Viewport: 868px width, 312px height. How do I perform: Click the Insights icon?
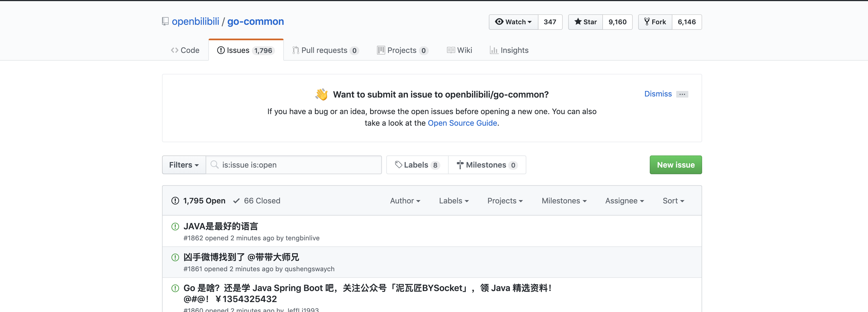tap(494, 50)
